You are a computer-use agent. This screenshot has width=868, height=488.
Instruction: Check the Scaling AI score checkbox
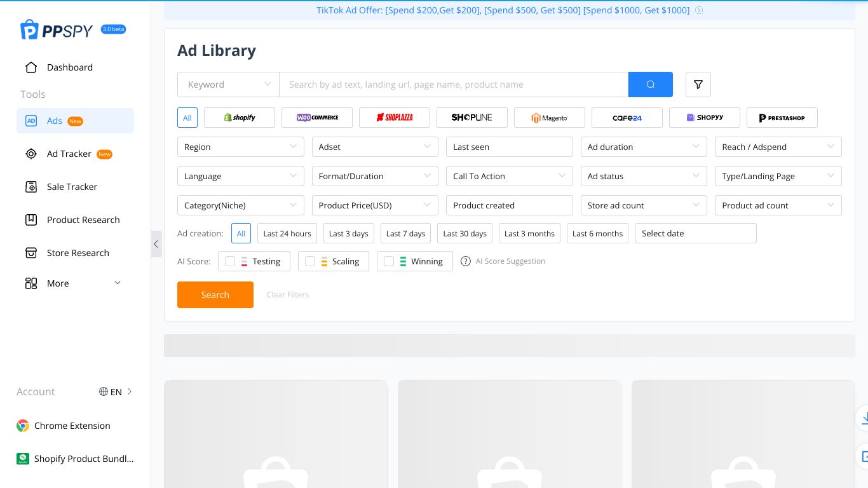point(310,261)
